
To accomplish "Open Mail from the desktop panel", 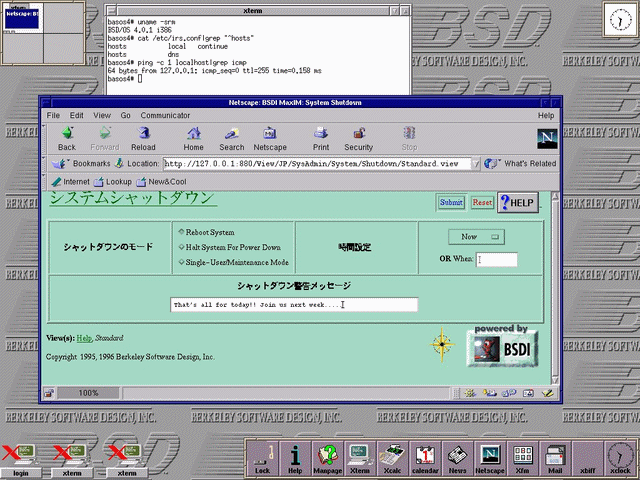I will 555,458.
